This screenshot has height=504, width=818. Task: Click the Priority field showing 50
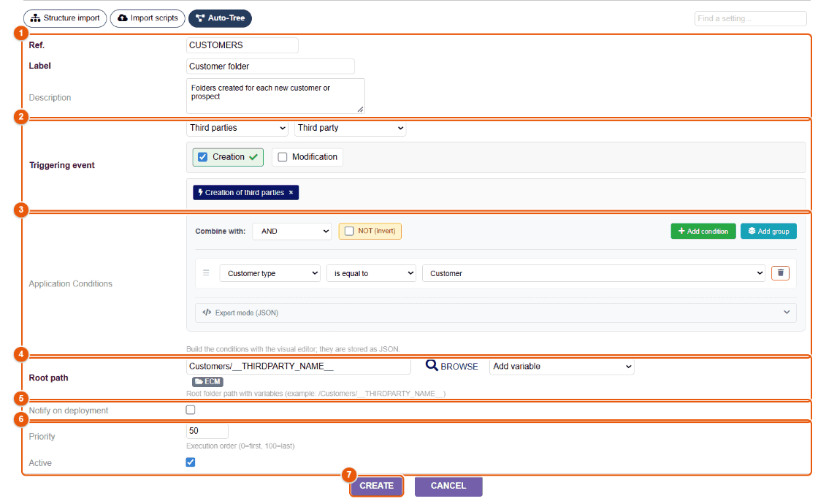click(x=207, y=431)
